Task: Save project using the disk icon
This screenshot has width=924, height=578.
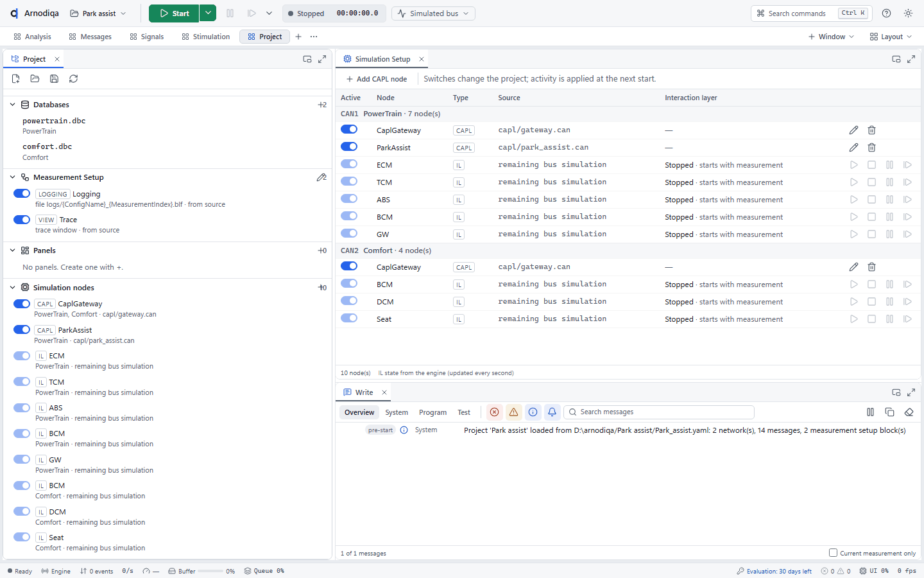Action: click(x=55, y=78)
